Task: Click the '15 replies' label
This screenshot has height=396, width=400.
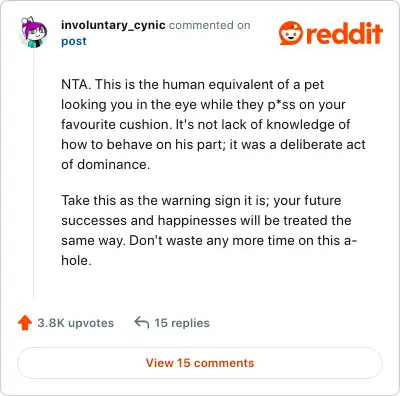Action: pos(182,323)
